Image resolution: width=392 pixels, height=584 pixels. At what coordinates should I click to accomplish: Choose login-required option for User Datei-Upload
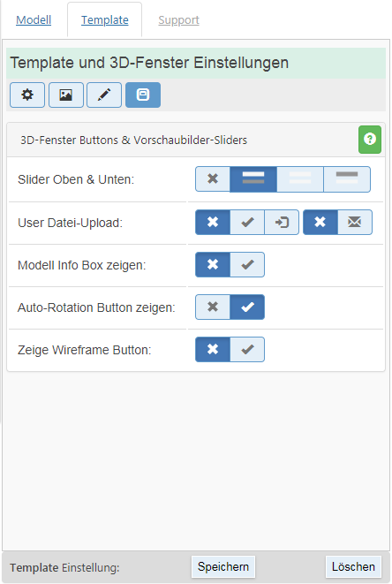pos(282,223)
